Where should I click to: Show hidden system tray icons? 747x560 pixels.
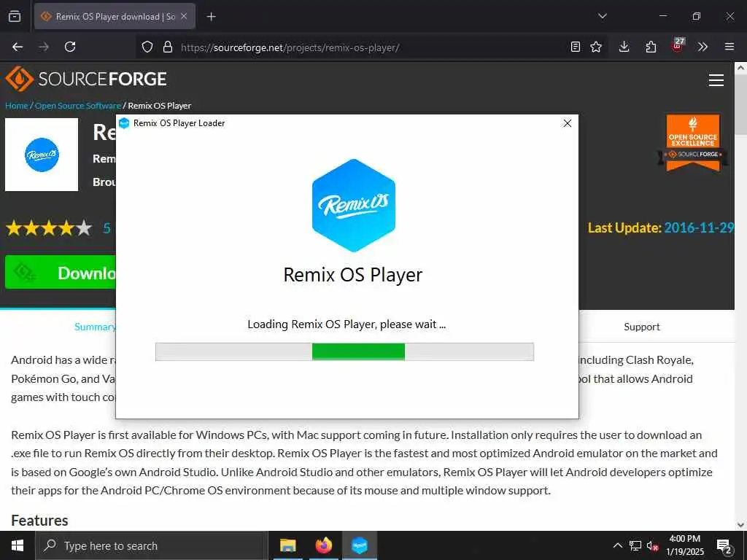tap(617, 545)
